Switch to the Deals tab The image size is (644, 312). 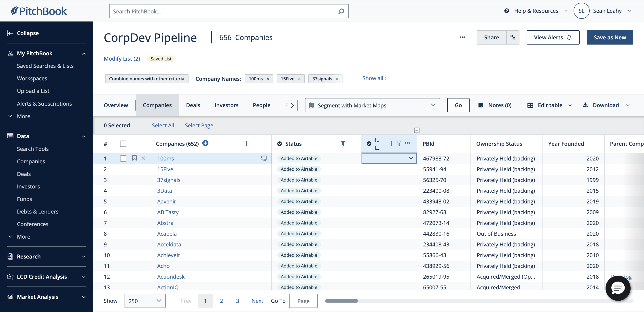pos(193,105)
